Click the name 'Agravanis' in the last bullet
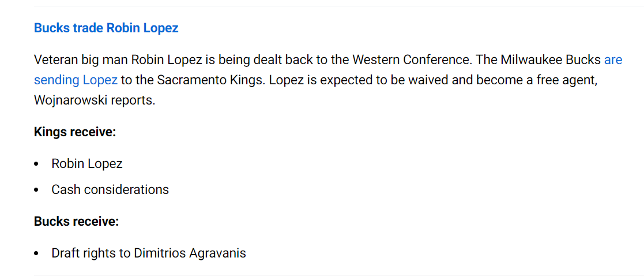644x280 pixels. click(x=217, y=253)
